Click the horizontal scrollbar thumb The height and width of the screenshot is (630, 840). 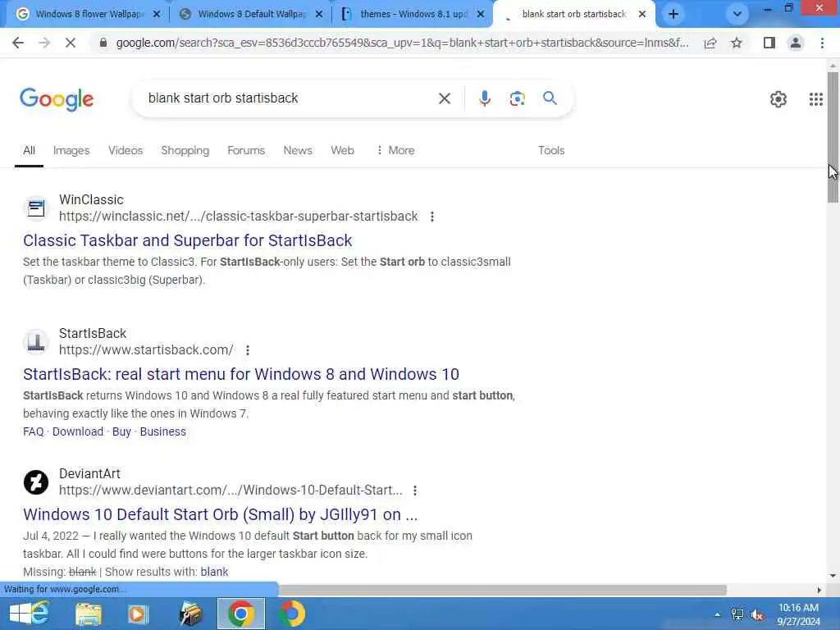coord(502,590)
